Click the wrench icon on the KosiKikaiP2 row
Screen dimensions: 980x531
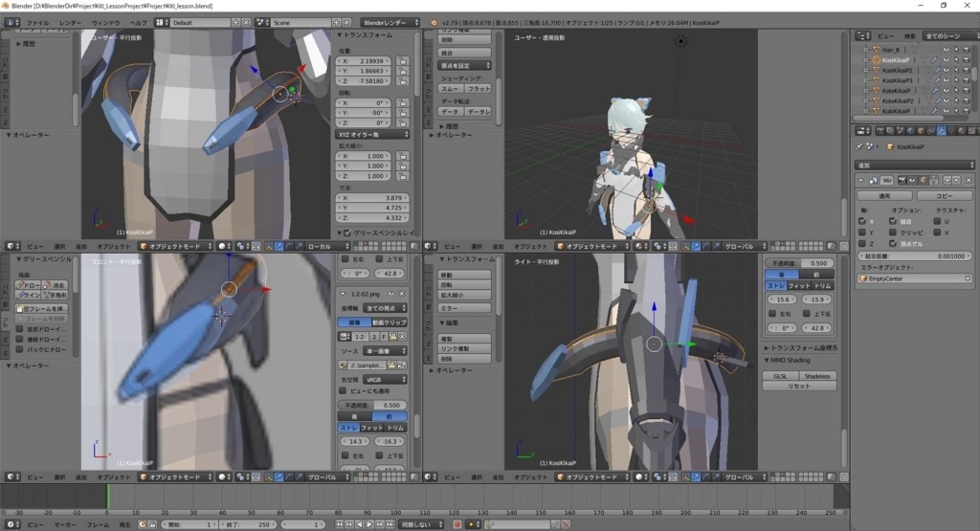pos(938,70)
